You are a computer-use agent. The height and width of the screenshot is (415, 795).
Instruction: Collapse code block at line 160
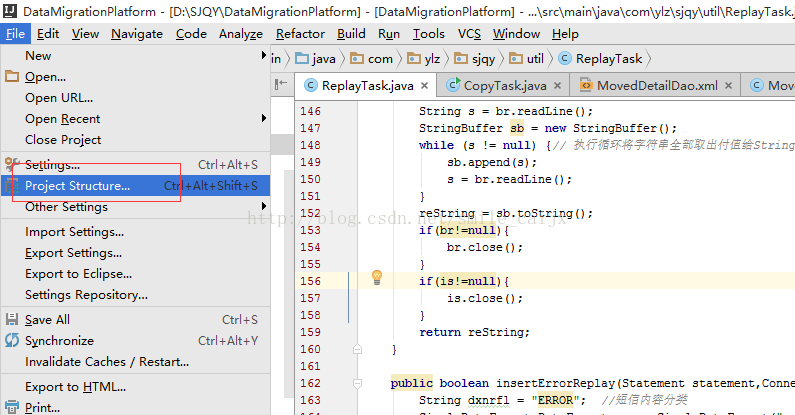click(357, 349)
